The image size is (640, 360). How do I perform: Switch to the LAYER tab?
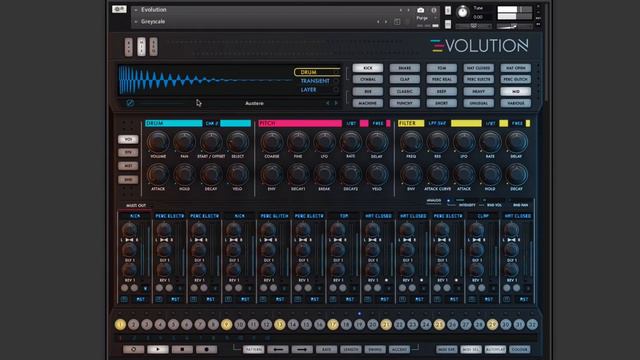309,90
